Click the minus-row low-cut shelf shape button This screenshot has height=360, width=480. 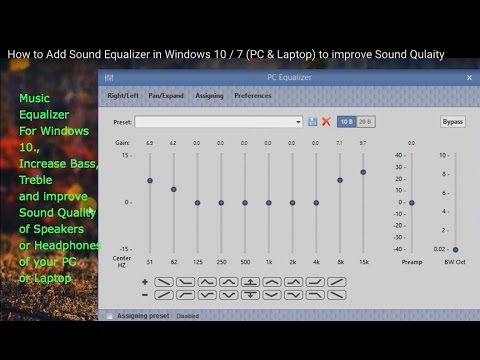[185, 295]
